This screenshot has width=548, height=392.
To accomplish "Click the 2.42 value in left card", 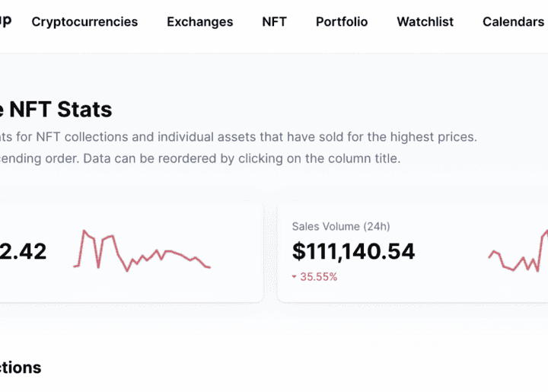I will (x=23, y=251).
